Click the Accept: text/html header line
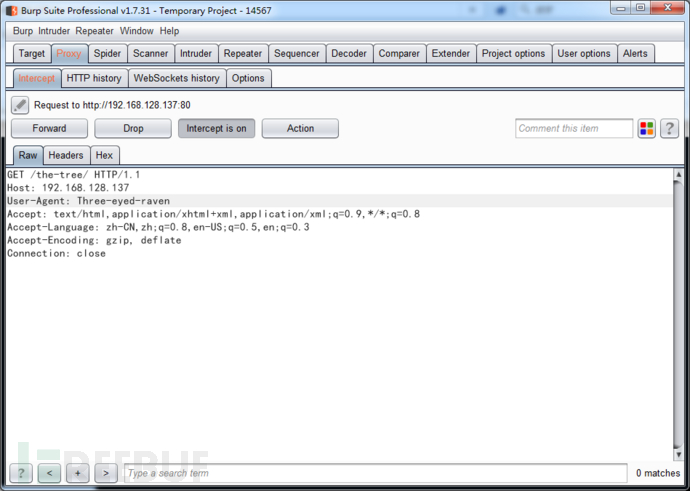 (213, 214)
